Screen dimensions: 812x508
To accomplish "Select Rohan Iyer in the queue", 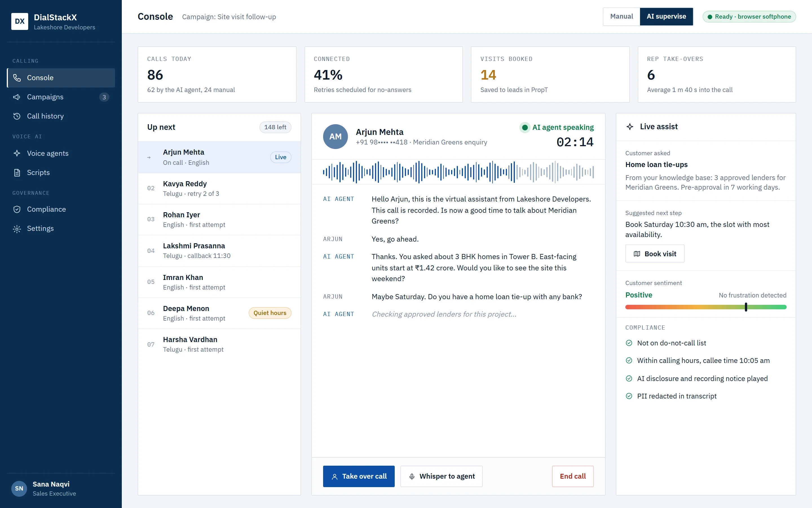I will pos(219,220).
